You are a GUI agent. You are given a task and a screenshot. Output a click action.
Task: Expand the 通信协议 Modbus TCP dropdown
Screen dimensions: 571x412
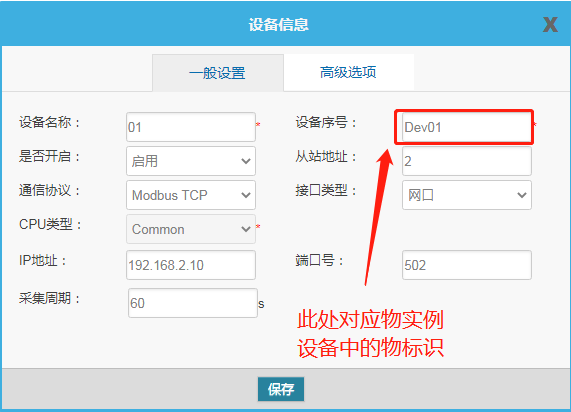pyautogui.click(x=191, y=195)
